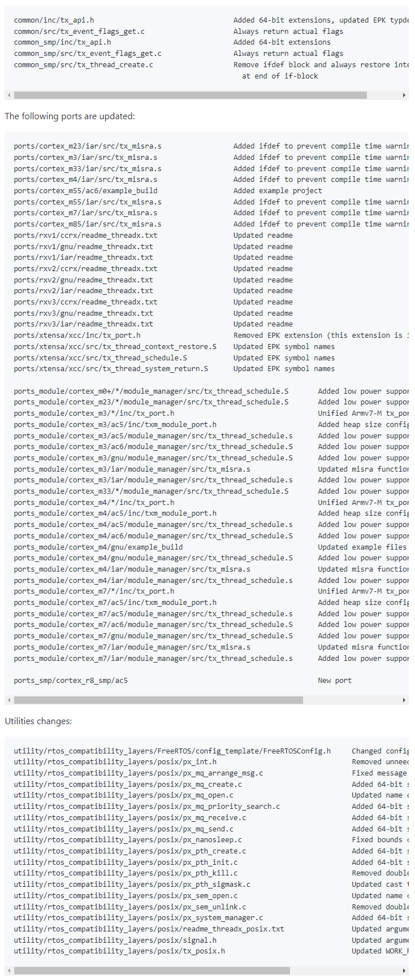Click the 'The following ports are updated:' text

coord(70,116)
